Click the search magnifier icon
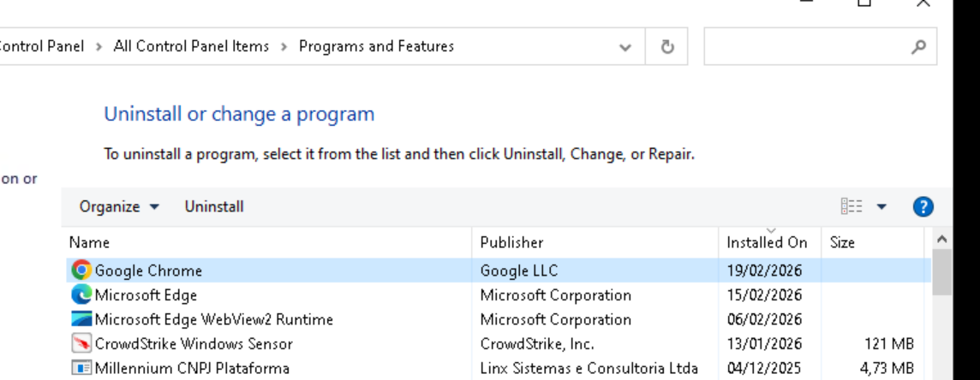 [918, 47]
